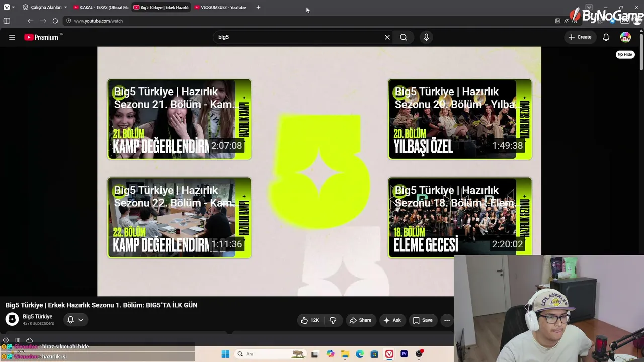Click the tab list dropdown arrow button
This screenshot has width=644, height=362.
(589, 7)
